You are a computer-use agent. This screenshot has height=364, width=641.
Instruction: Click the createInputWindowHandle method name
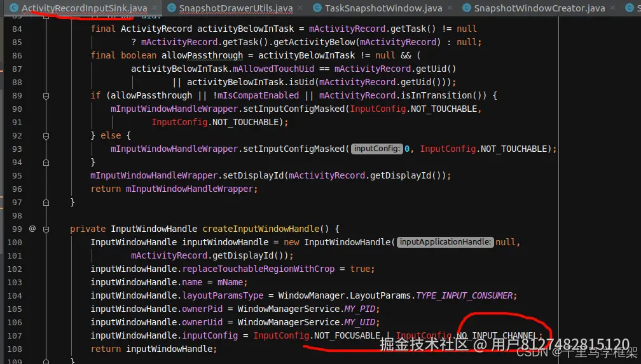[x=261, y=229]
